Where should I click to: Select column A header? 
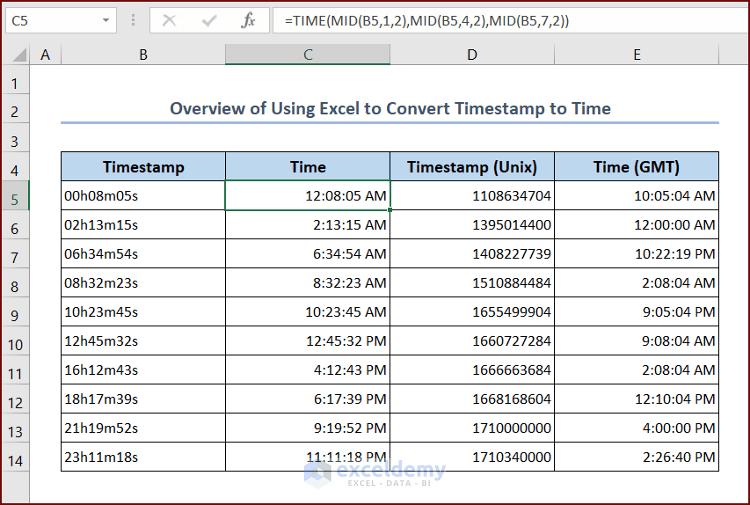[45, 55]
